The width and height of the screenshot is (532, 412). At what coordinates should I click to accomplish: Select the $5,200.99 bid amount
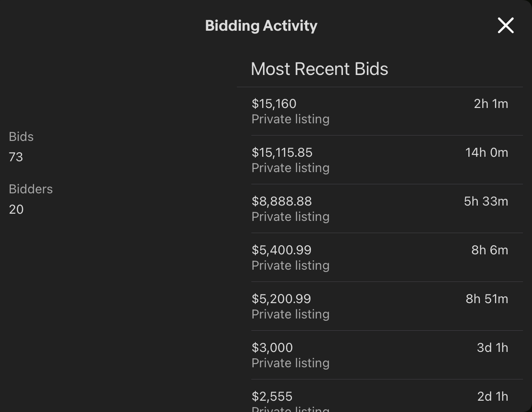tap(281, 299)
